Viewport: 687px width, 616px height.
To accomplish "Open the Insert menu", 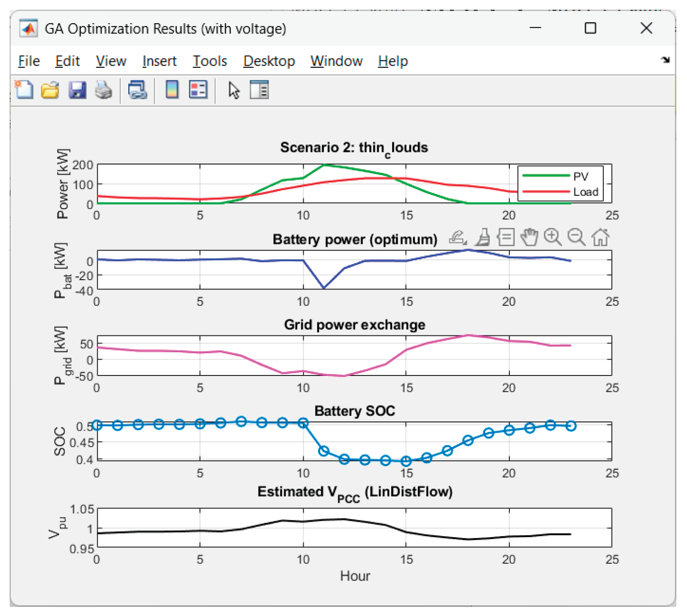I will pos(159,61).
